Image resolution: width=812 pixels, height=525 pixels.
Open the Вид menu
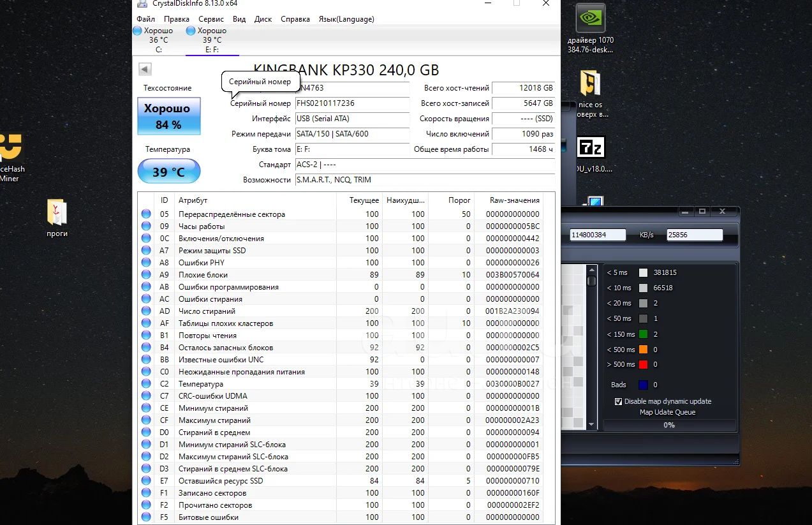click(239, 19)
